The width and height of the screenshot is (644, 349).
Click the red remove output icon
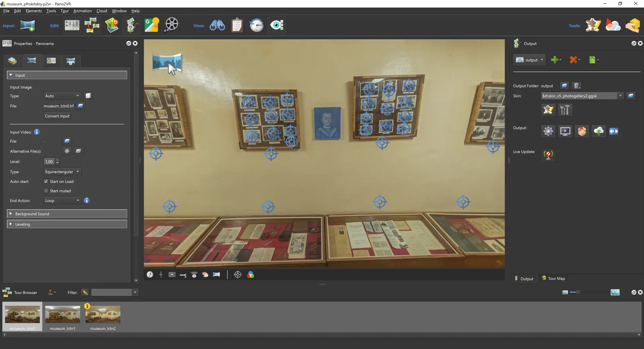pyautogui.click(x=573, y=60)
